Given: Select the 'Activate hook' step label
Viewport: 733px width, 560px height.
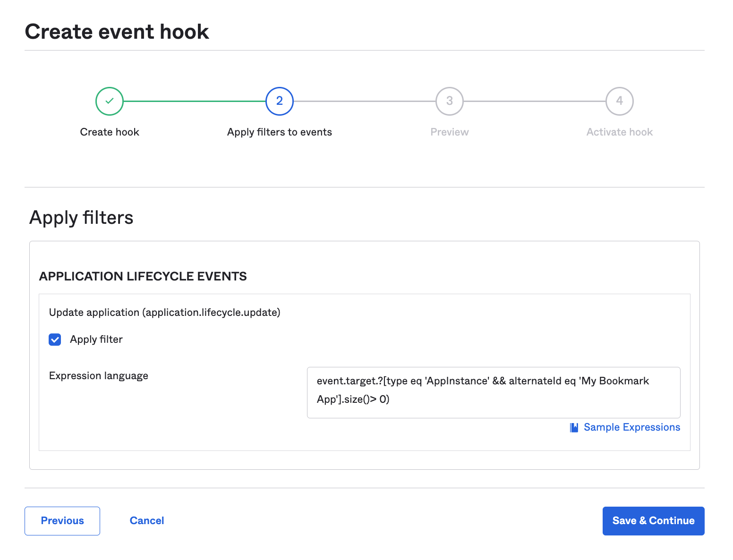Looking at the screenshot, I should [620, 132].
